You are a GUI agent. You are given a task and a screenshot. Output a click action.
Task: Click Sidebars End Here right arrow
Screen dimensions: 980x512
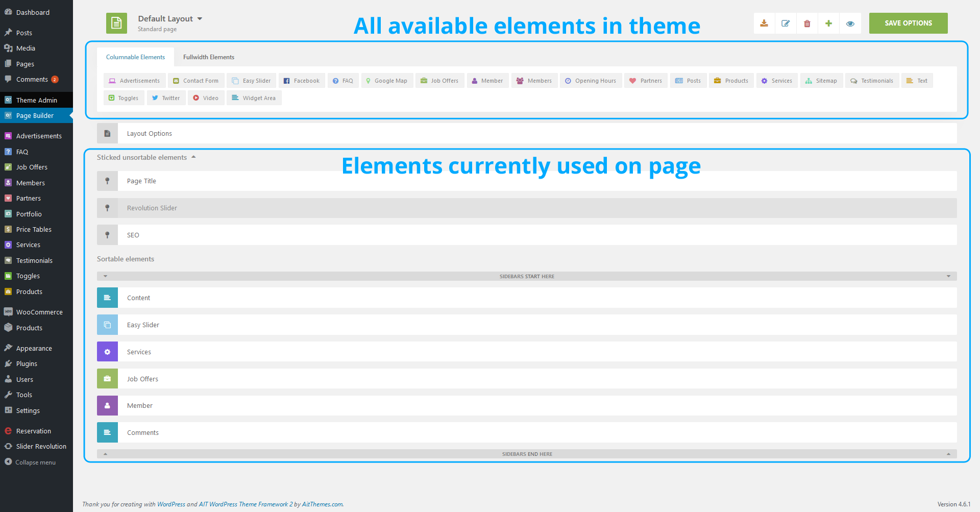[x=948, y=454]
